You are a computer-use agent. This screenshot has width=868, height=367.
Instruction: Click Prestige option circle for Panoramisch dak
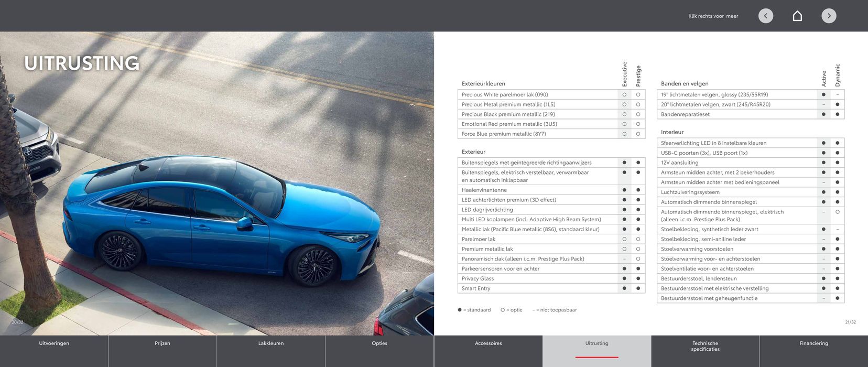tap(638, 259)
